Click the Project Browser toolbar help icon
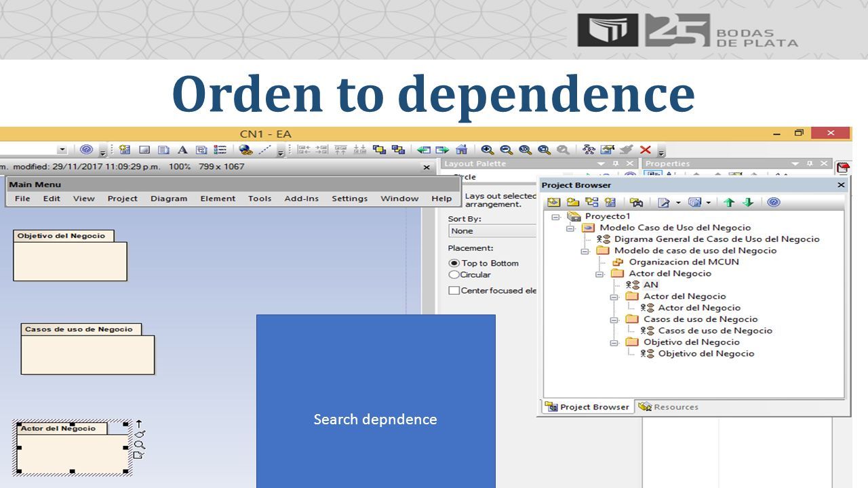The height and width of the screenshot is (488, 868). 774,202
